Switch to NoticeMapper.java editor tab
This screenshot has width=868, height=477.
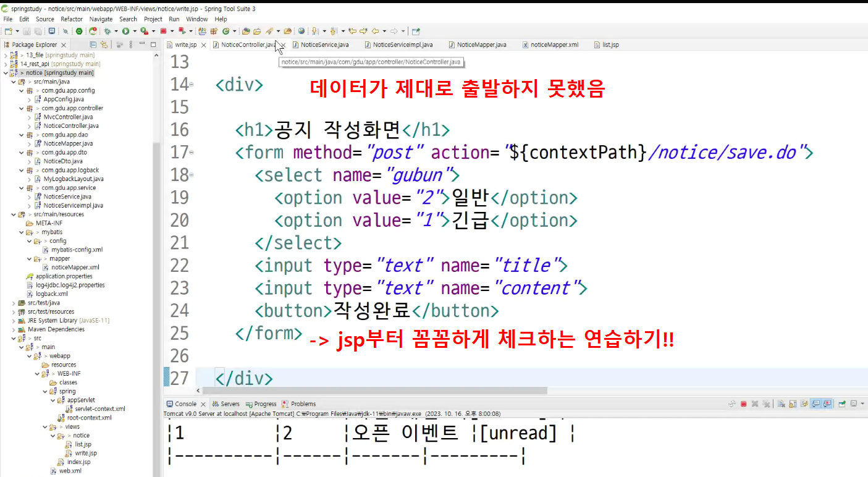pos(477,44)
